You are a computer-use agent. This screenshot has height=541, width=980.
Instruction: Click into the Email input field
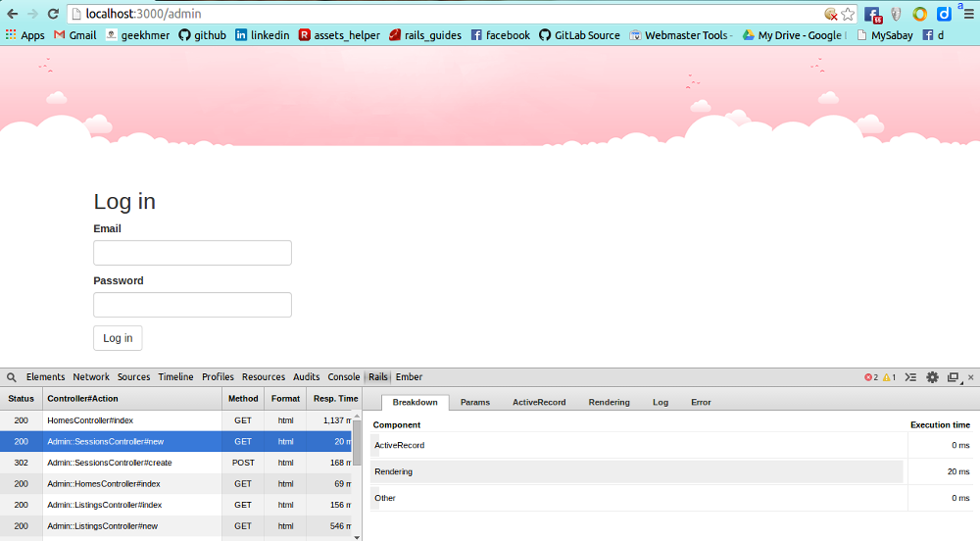pos(192,253)
